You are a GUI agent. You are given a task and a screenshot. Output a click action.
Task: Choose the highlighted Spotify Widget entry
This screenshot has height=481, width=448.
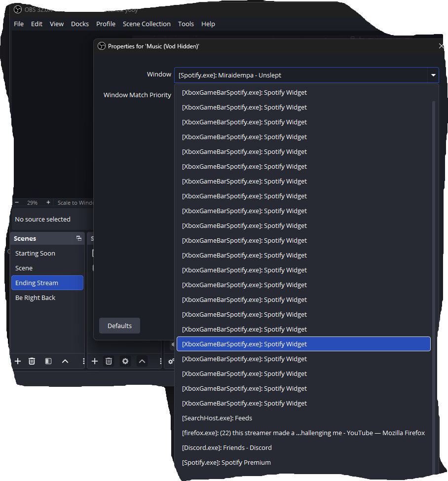tap(303, 344)
